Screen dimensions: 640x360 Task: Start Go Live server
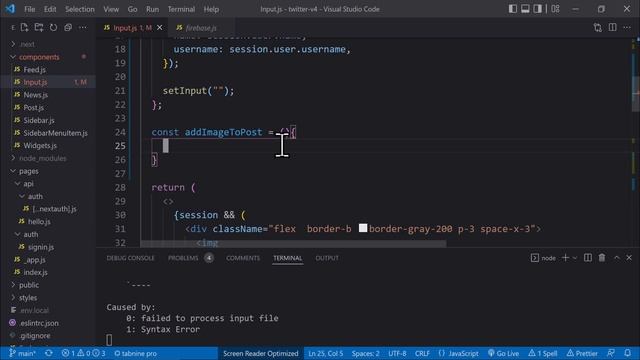tap(503, 353)
